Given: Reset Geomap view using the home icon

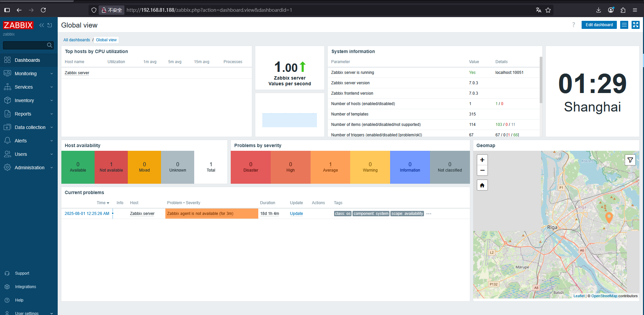Looking at the screenshot, I should [482, 185].
